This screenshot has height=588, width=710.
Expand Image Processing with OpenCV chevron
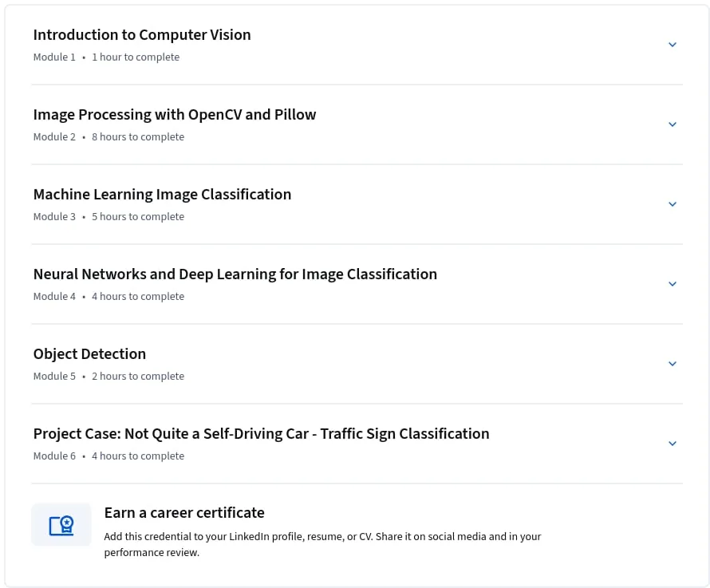point(673,124)
